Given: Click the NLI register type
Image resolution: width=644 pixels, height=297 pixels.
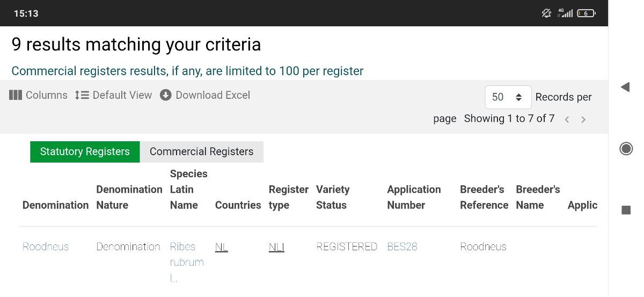Looking at the screenshot, I should click(x=276, y=247).
